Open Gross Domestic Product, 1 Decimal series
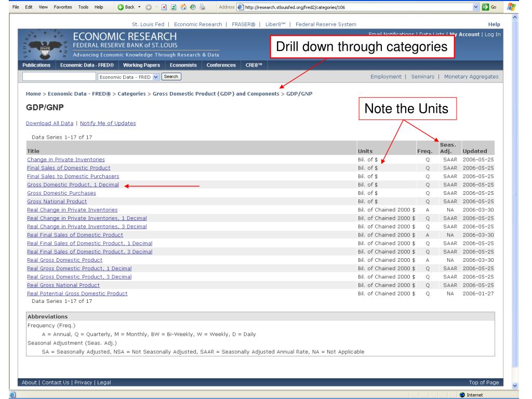The height and width of the screenshot is (399, 532). point(73,184)
